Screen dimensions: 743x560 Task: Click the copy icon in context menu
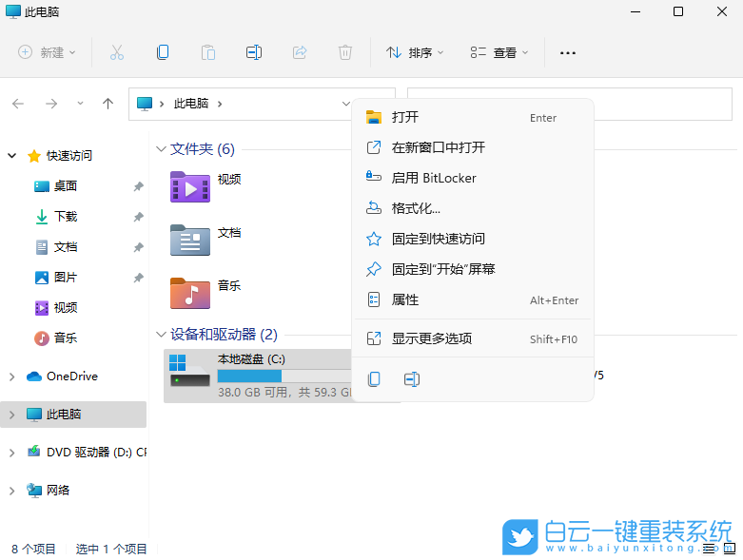(374, 379)
